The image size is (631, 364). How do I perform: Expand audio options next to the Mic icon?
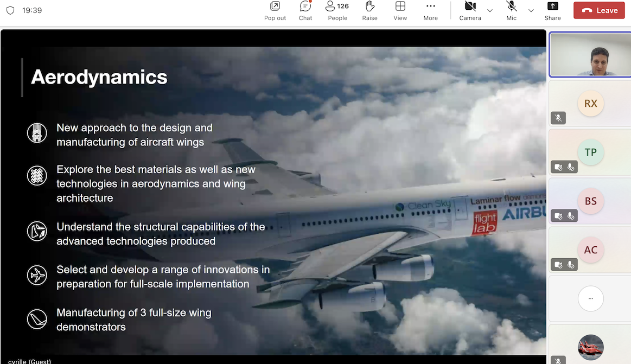coord(531,10)
